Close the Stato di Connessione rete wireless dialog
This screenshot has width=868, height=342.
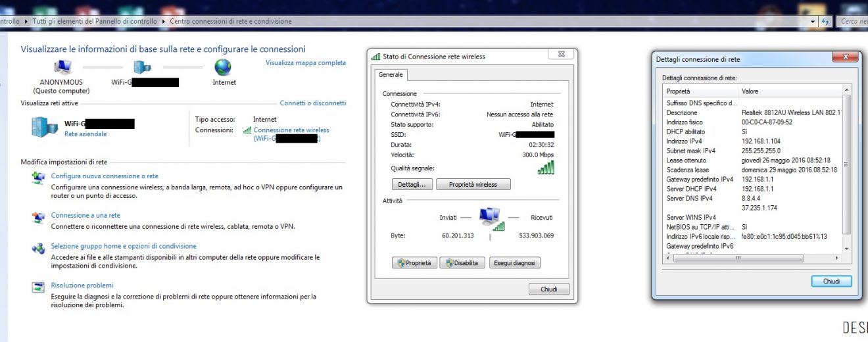pos(561,55)
